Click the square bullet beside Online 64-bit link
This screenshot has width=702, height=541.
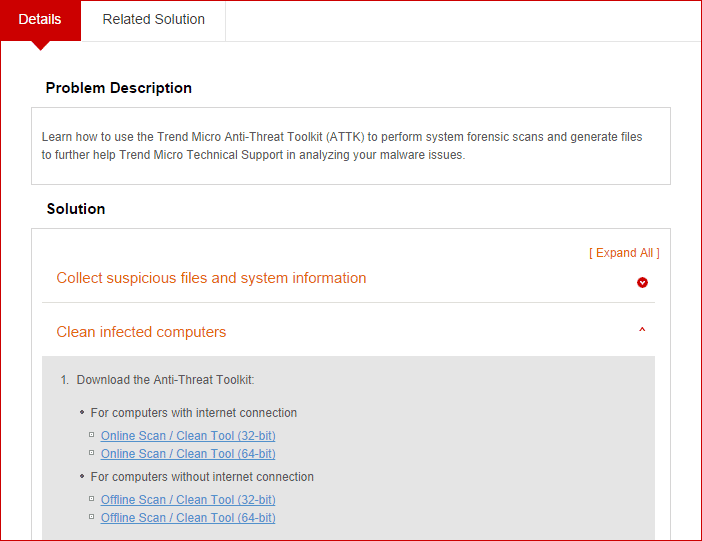click(92, 452)
